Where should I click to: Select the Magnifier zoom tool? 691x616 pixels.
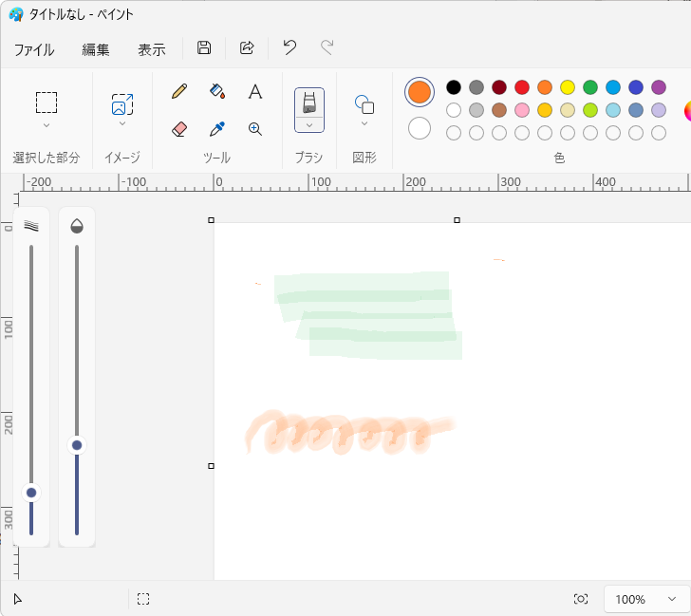[254, 128]
